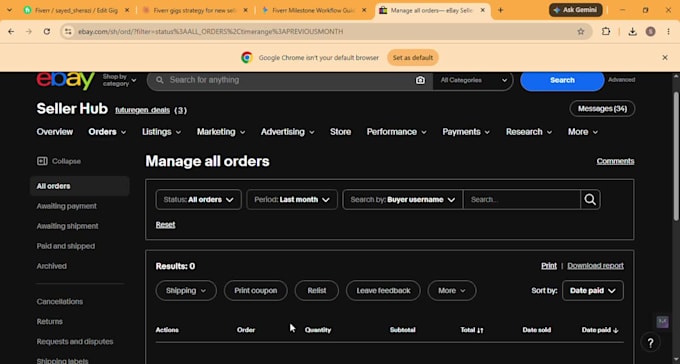Click the blue Search button
The height and width of the screenshot is (364, 680).
tap(562, 80)
